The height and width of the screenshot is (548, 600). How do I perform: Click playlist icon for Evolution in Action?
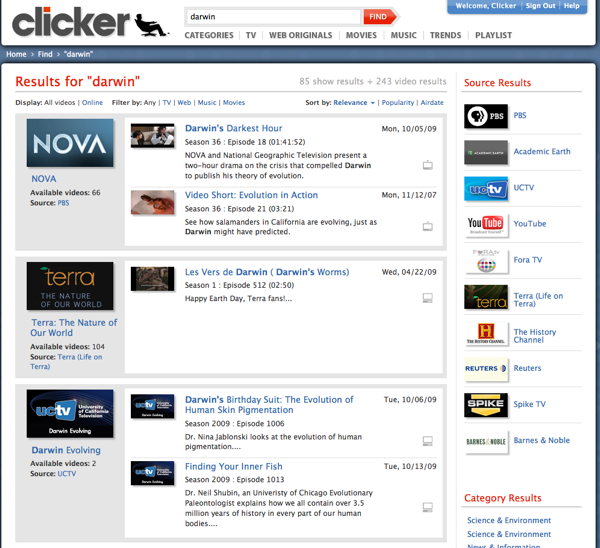428,226
